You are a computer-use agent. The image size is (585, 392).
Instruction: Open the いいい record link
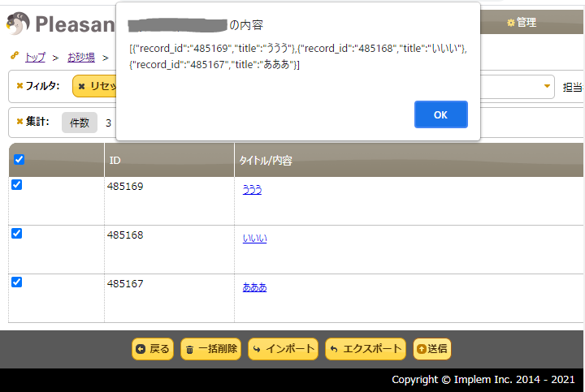(x=255, y=239)
